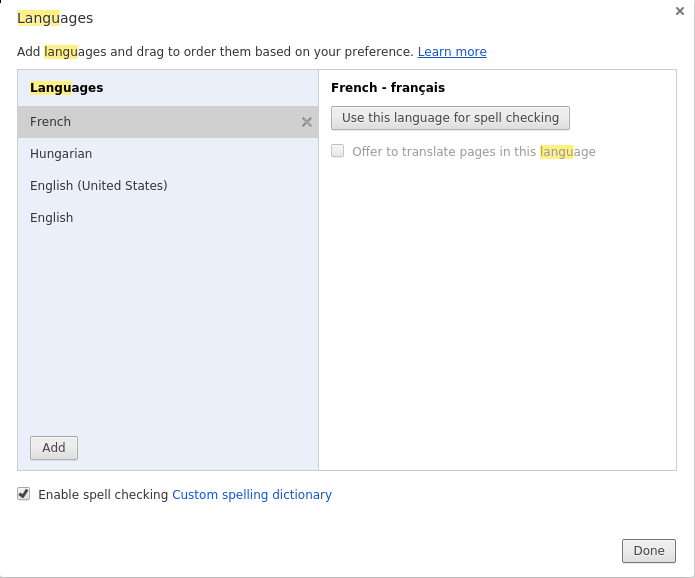Select the English language entry
This screenshot has width=695, height=578.
coord(168,218)
